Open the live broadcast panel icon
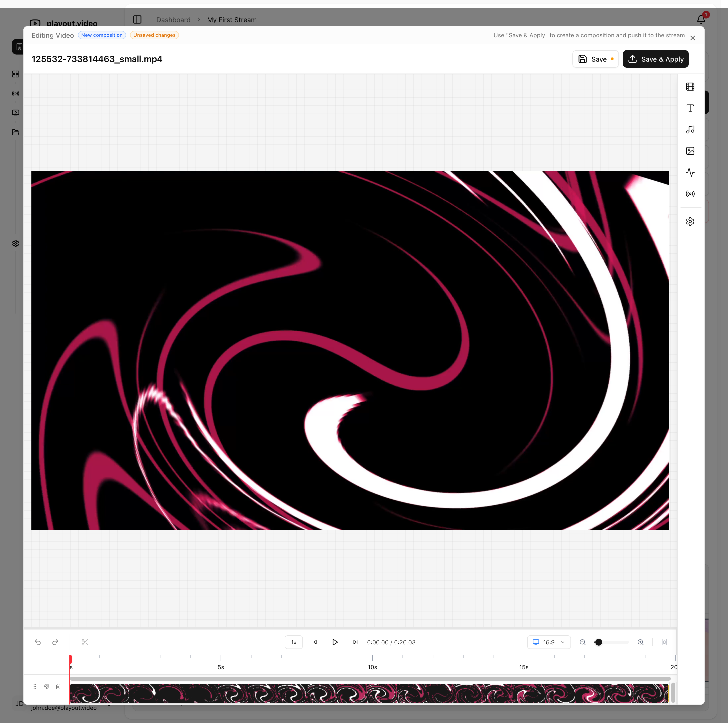This screenshot has height=723, width=728. pos(690,194)
